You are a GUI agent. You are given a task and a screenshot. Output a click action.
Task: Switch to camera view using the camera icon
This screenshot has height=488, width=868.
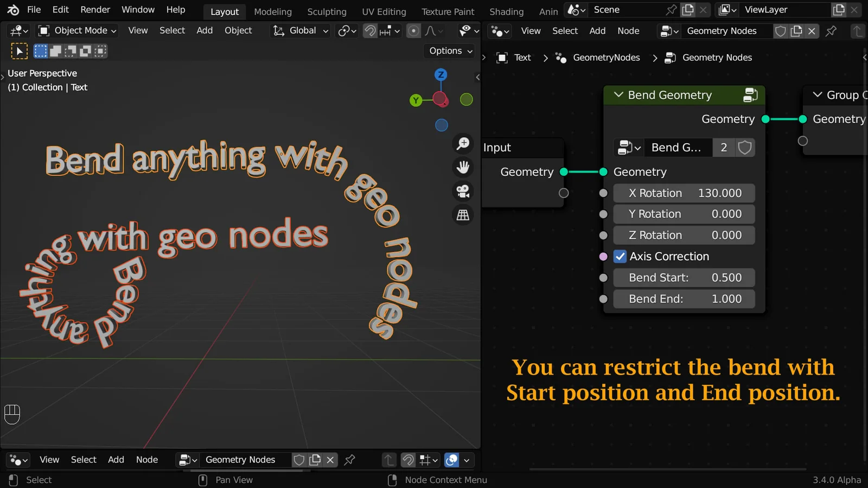[x=463, y=191]
